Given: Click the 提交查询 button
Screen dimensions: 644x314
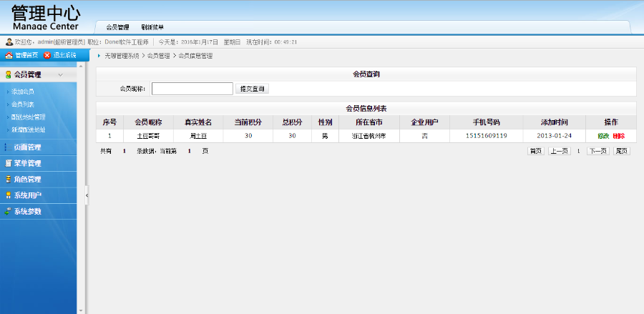Looking at the screenshot, I should pos(252,89).
